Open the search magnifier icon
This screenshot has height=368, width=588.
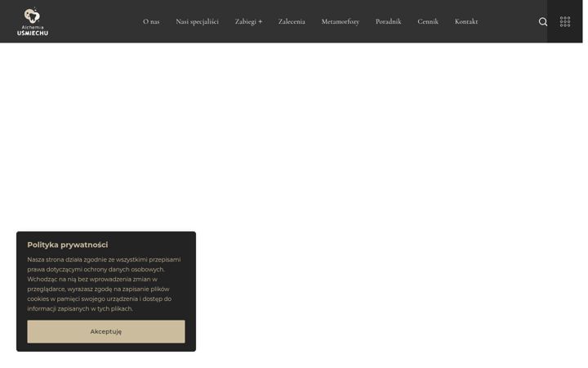[x=542, y=22]
